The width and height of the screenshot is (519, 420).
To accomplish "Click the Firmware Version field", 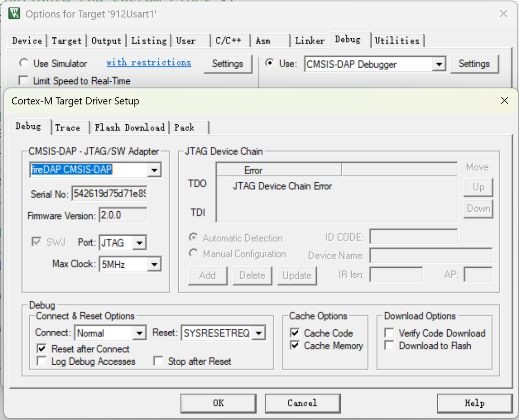I will [x=123, y=215].
